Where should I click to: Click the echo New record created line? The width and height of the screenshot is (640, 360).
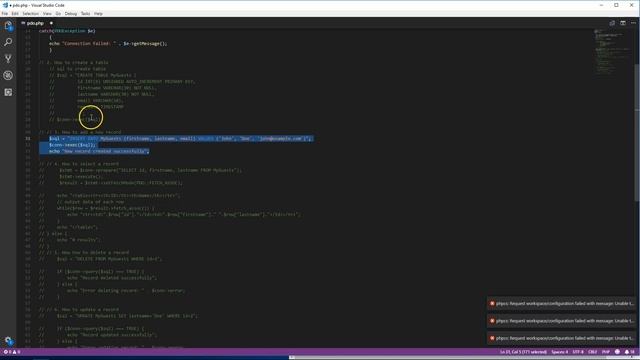pos(99,151)
